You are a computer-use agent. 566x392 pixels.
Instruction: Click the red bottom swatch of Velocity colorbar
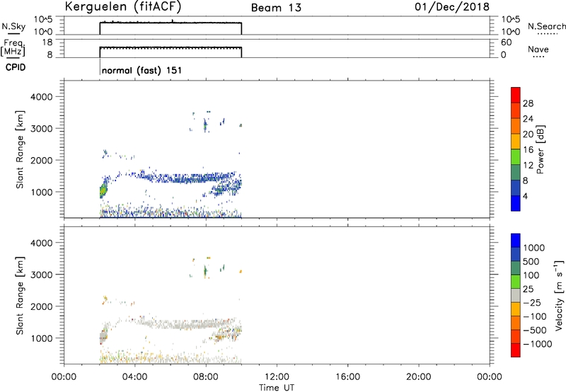516,350
